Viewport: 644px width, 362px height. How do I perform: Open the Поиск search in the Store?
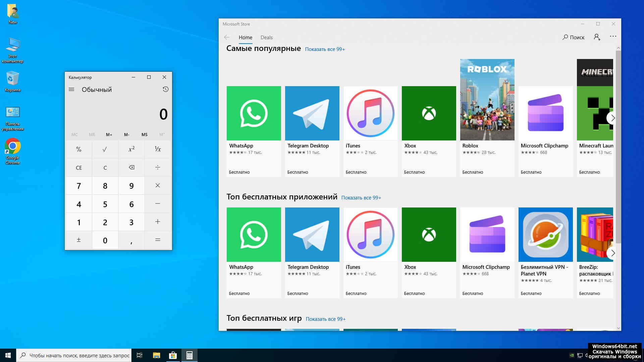[x=574, y=37]
